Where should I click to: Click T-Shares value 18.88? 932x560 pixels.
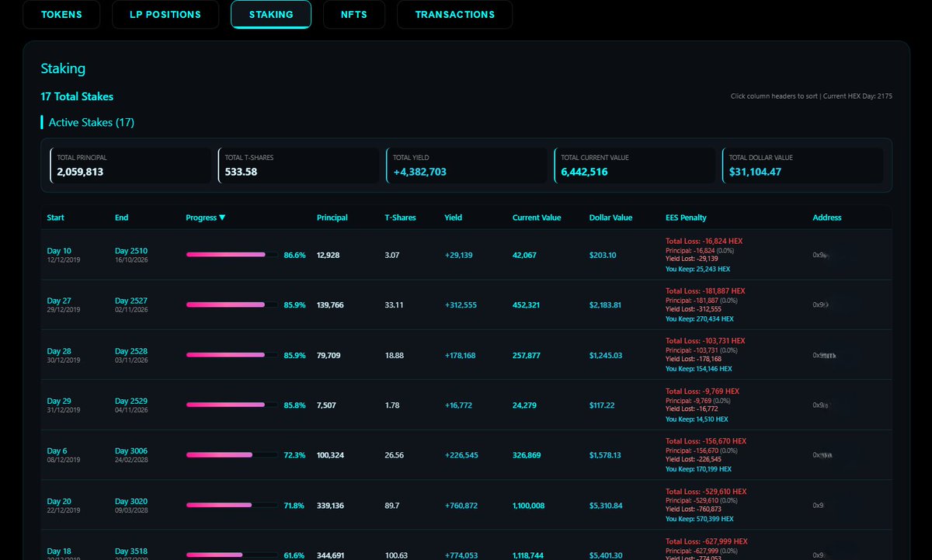[395, 355]
